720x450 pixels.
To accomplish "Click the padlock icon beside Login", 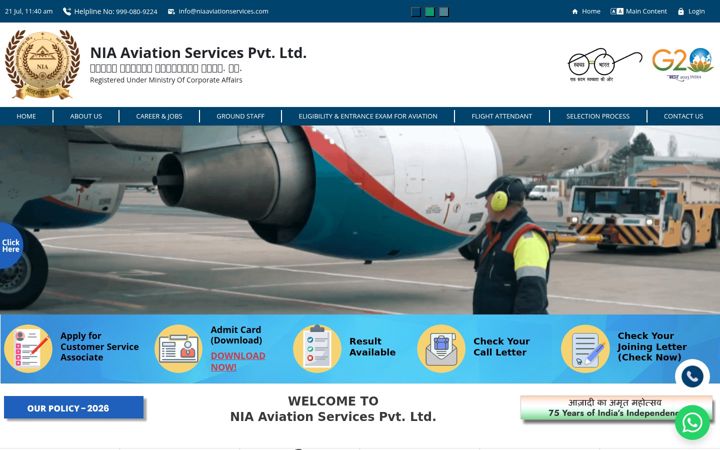I will tap(681, 11).
